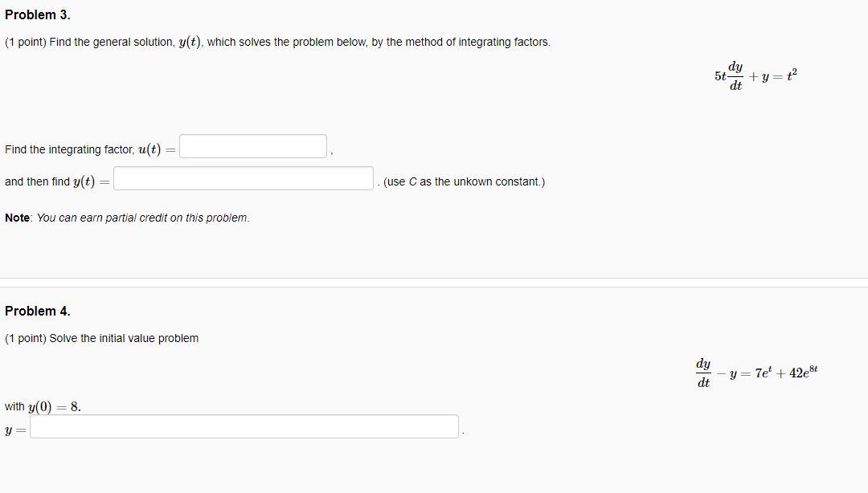Image resolution: width=868 pixels, height=493 pixels.
Task: Click the integrating factor u(t) answer box
Action: point(253,146)
